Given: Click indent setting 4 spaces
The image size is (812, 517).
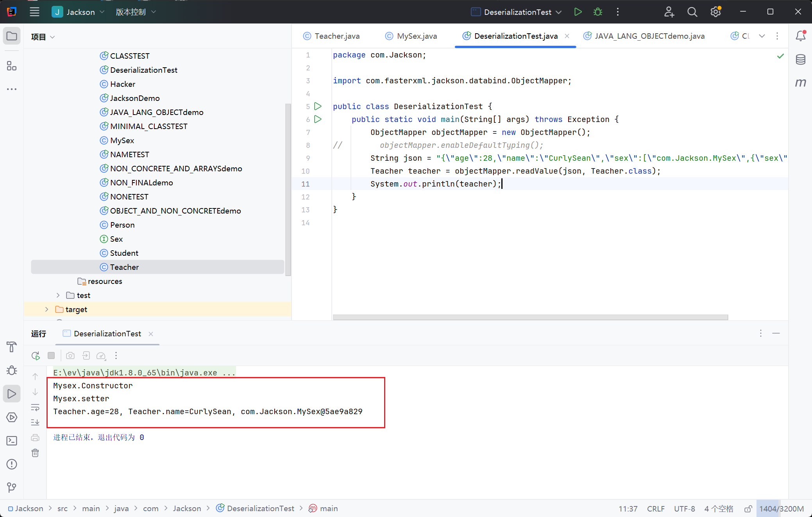Looking at the screenshot, I should [x=719, y=509].
